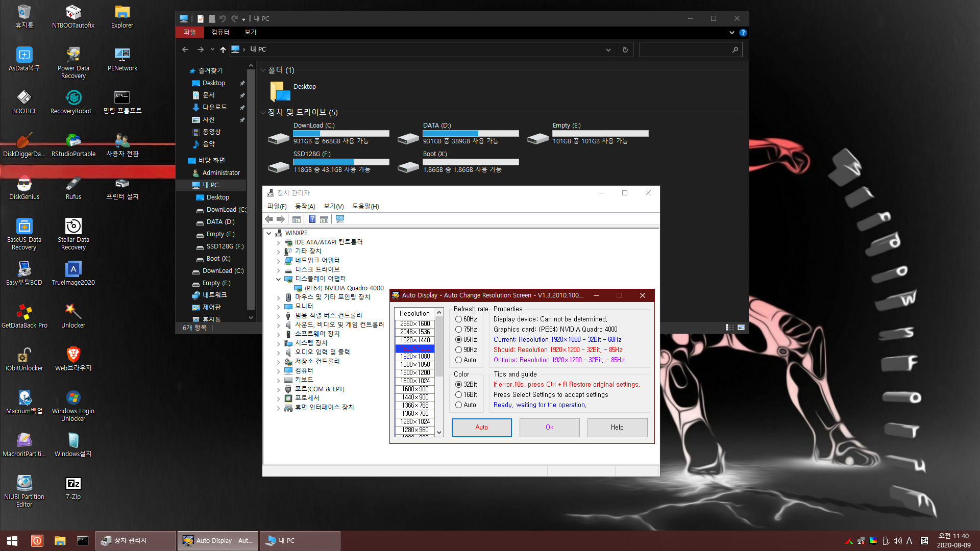This screenshot has height=551, width=980.
Task: Select 16Bit color radio
Action: (x=465, y=394)
